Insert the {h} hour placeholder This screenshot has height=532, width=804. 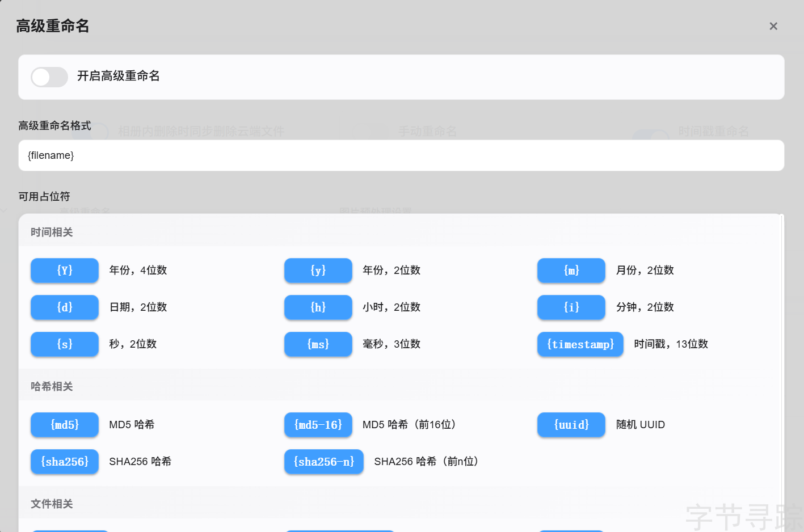tap(318, 307)
